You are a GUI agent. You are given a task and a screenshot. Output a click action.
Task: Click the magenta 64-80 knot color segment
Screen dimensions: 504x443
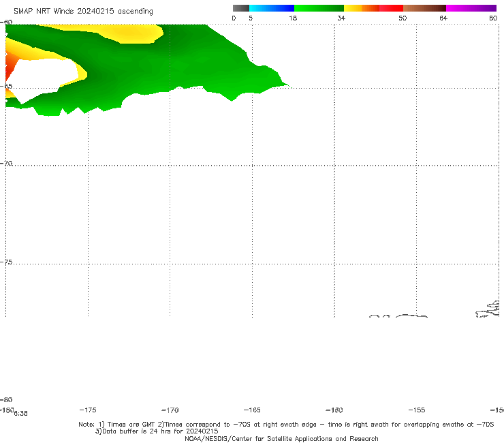coord(471,8)
